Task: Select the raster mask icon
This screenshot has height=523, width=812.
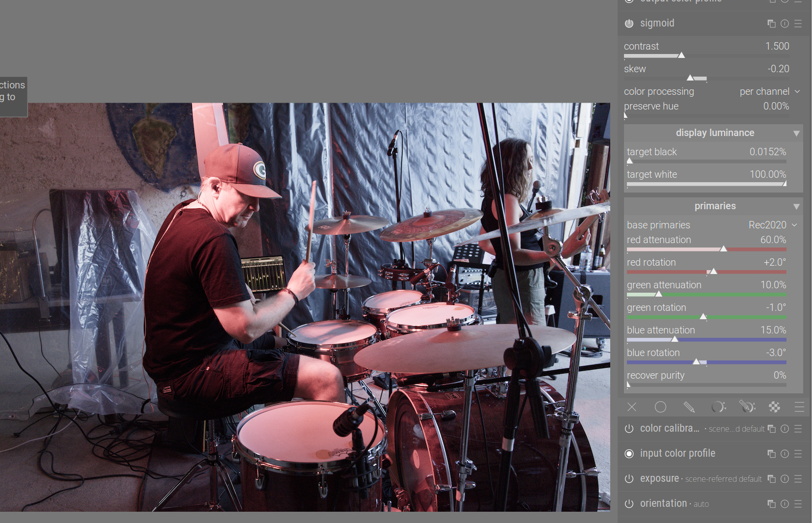Action: [774, 407]
